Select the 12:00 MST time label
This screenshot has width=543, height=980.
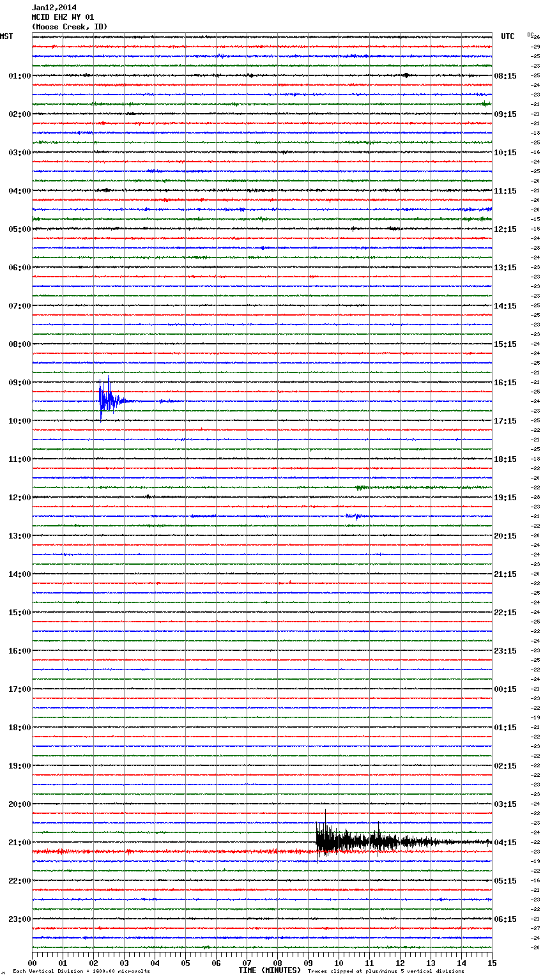19,498
